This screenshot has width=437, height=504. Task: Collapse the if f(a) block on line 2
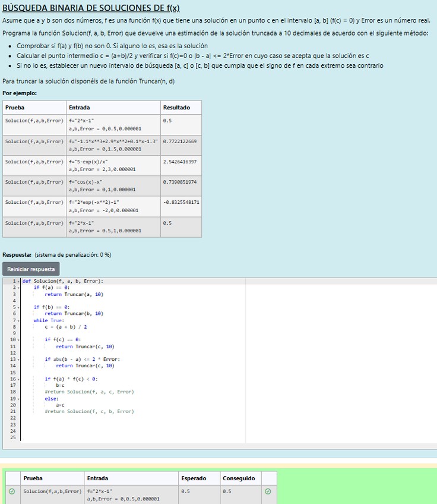pos(19,288)
